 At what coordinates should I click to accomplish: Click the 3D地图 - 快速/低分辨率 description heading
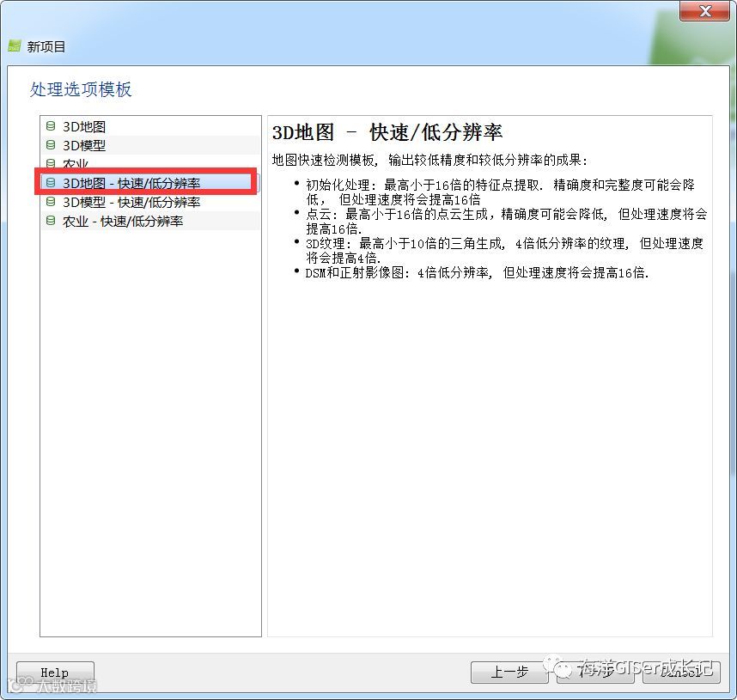[x=387, y=132]
